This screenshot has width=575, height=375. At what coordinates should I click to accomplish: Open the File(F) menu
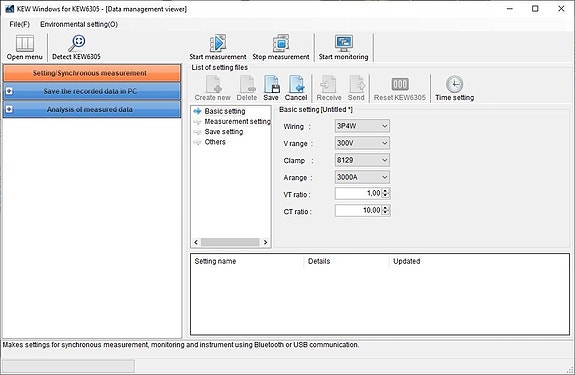pyautogui.click(x=19, y=24)
